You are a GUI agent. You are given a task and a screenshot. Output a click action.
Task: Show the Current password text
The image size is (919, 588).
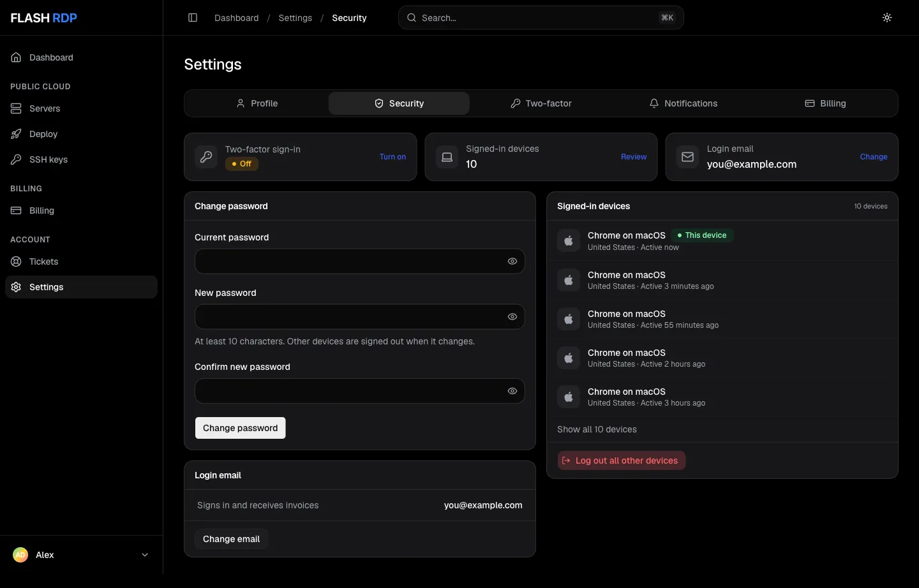coord(512,261)
